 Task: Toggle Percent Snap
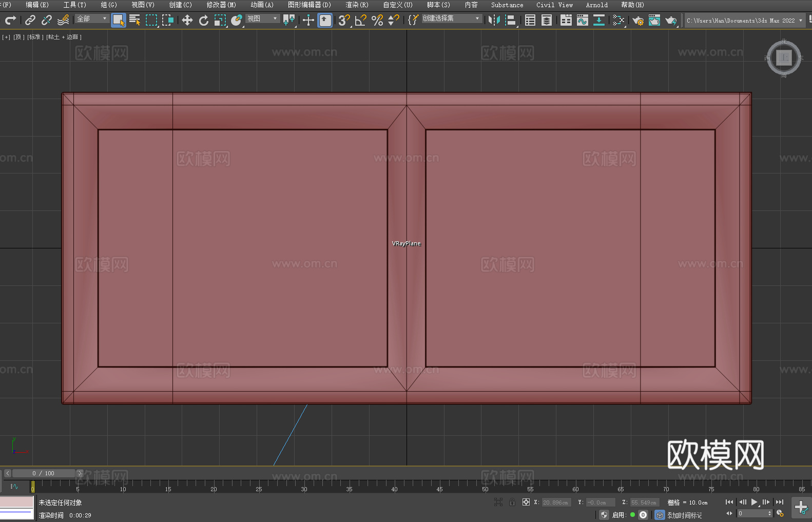(377, 20)
